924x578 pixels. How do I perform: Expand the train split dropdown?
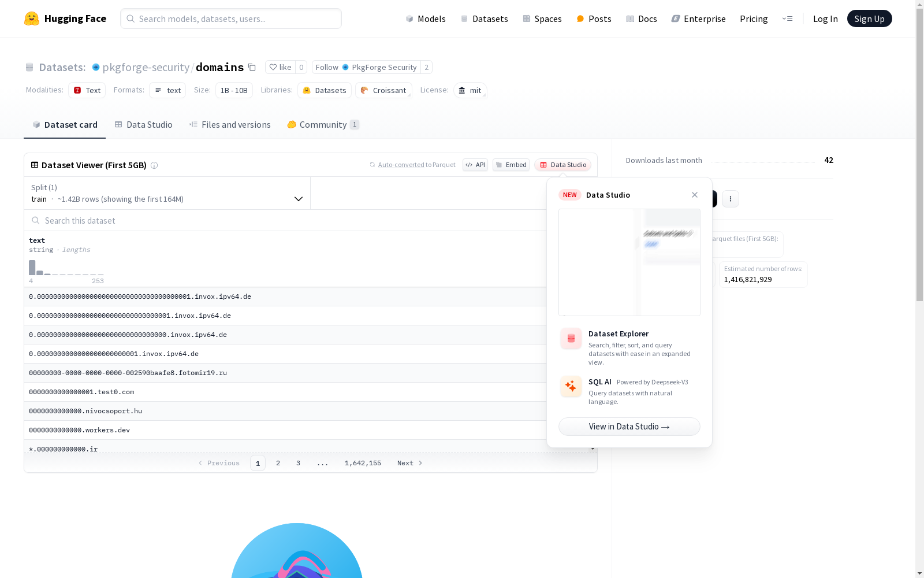(x=167, y=193)
